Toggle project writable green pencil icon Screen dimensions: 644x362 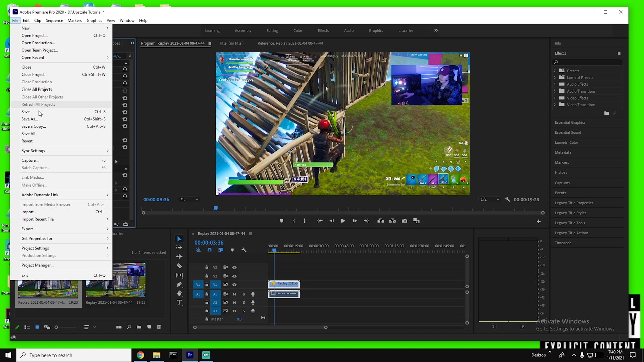click(17, 327)
